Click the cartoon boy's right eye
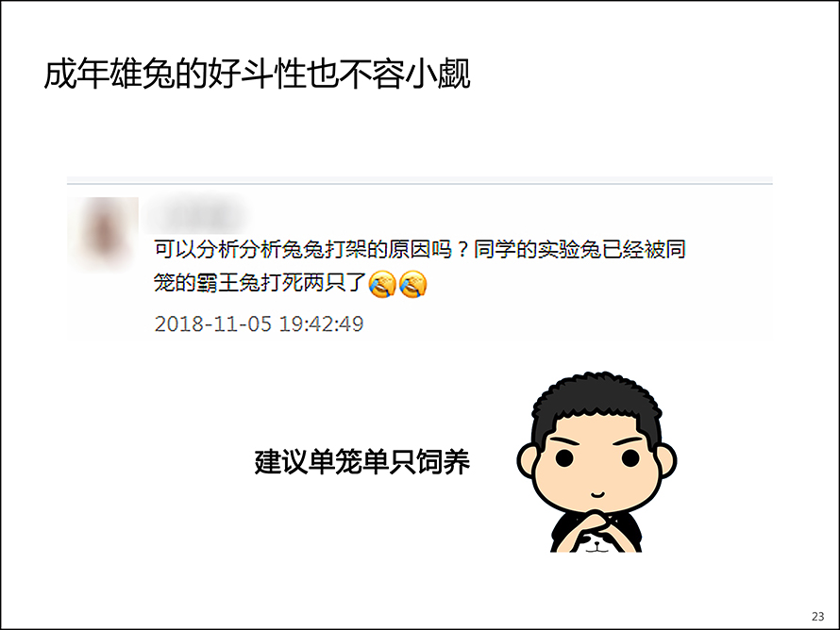 click(630, 458)
